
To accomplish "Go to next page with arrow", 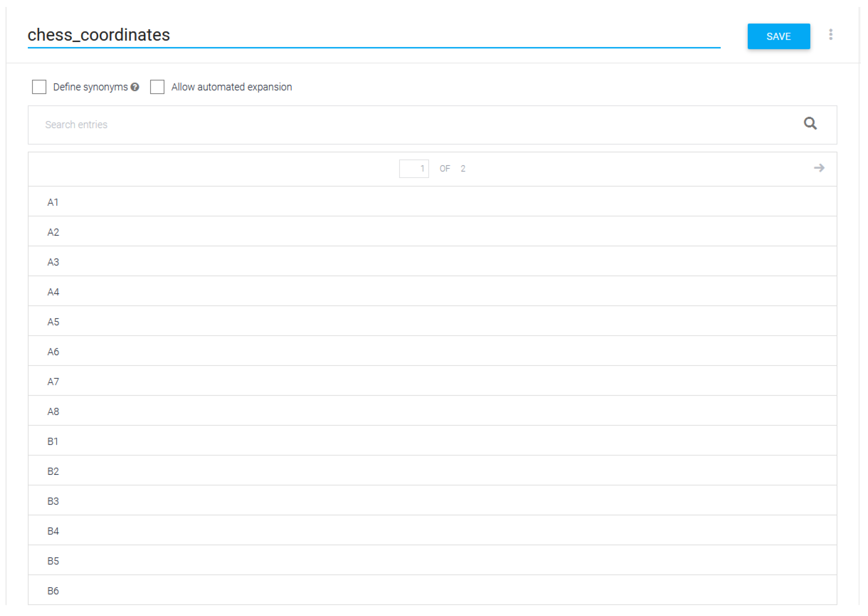I will (x=819, y=168).
